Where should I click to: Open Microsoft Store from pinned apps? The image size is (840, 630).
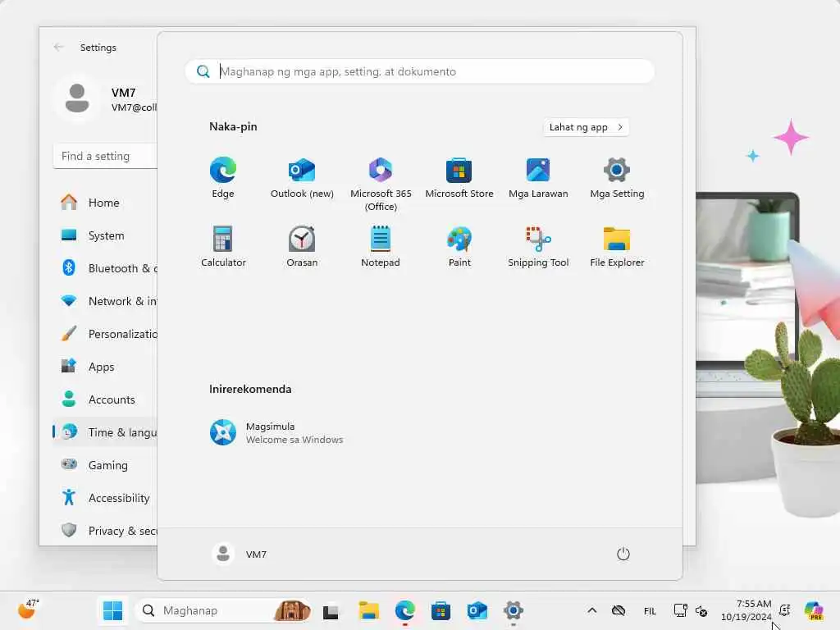point(459,178)
